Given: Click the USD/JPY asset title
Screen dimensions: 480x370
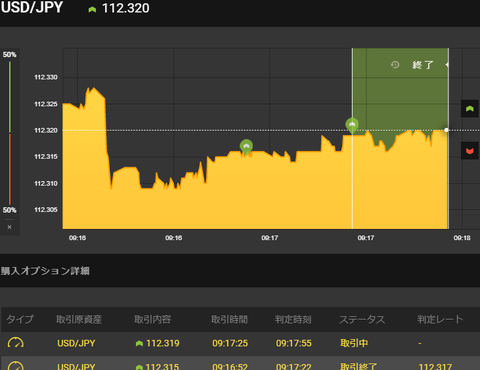Looking at the screenshot, I should tap(32, 7).
